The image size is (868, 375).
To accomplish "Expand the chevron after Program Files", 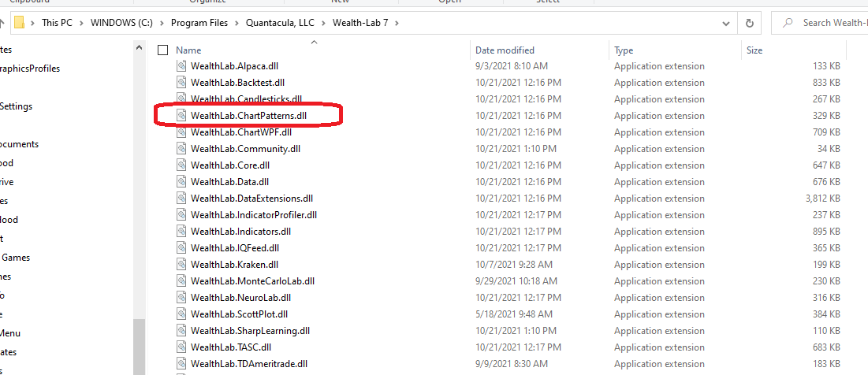I will (x=237, y=23).
